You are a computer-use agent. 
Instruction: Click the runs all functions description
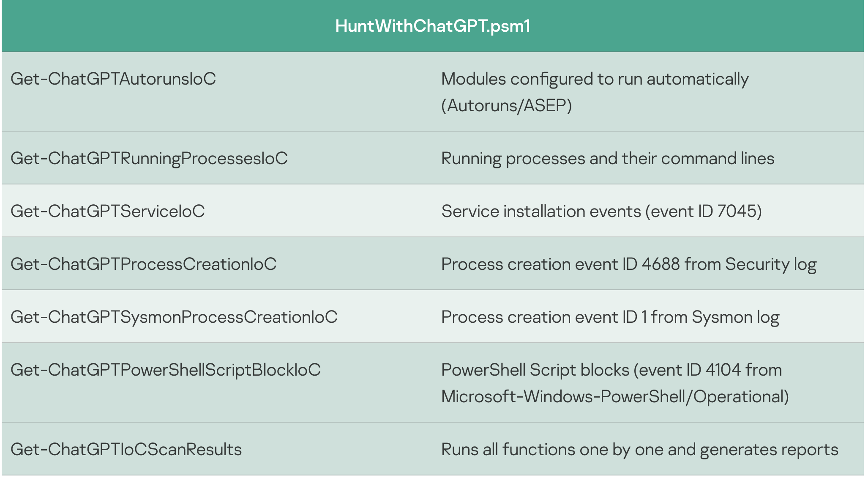pyautogui.click(x=640, y=450)
